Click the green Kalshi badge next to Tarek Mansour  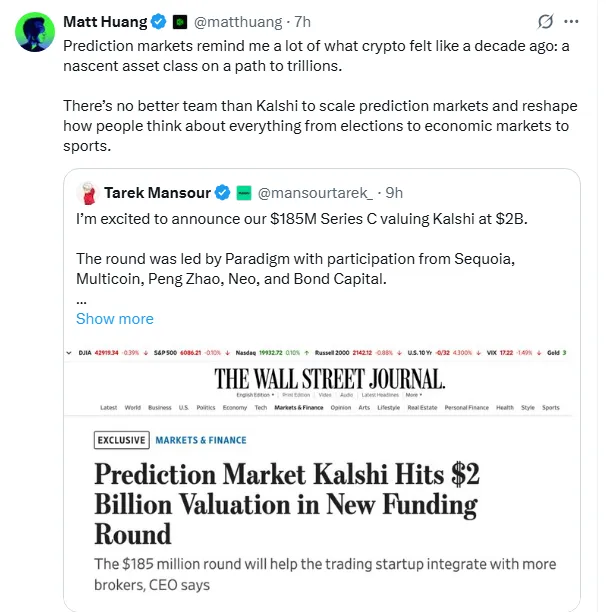(243, 192)
